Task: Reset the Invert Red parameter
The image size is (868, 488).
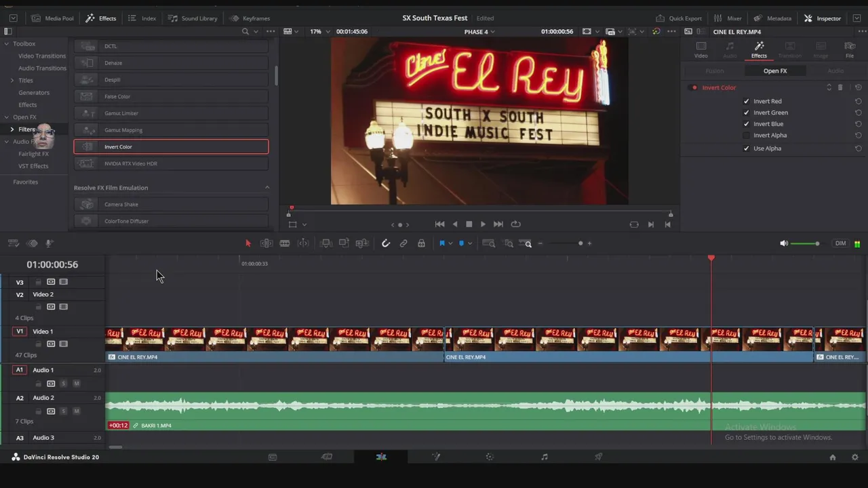Action: [858, 101]
